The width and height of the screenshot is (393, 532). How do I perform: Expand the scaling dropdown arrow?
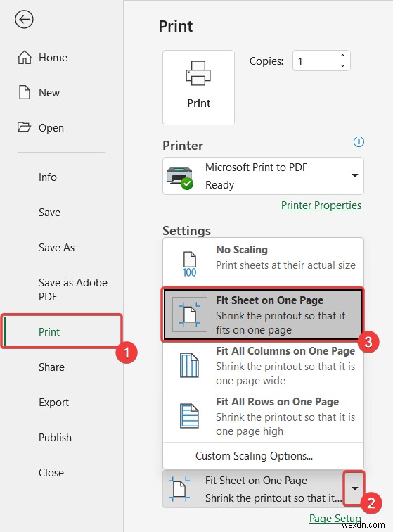pyautogui.click(x=354, y=488)
